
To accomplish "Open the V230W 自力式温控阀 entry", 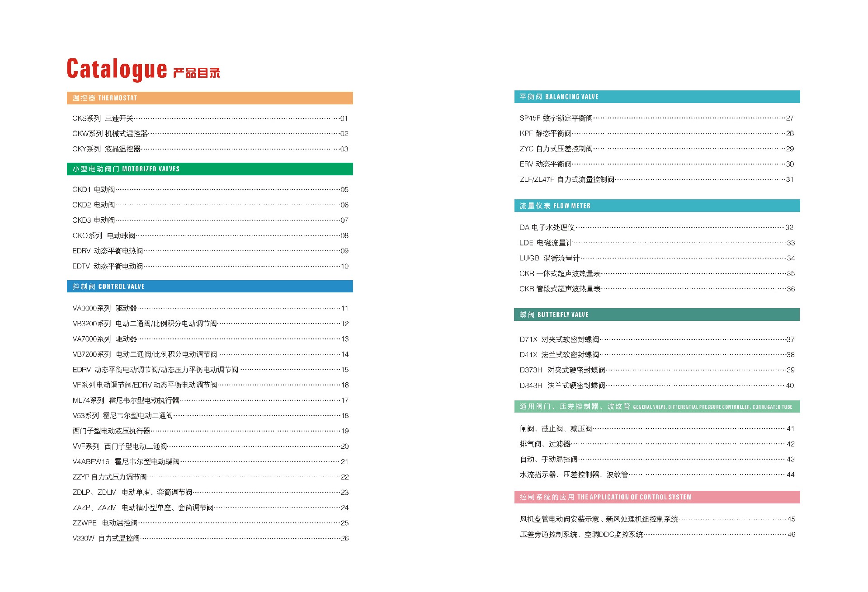I will click(106, 538).
